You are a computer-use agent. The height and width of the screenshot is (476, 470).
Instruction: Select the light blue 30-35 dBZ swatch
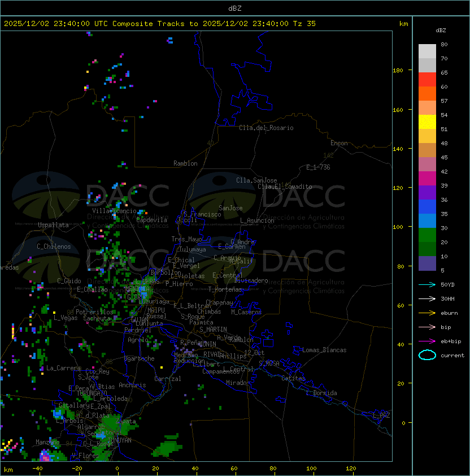point(427,220)
